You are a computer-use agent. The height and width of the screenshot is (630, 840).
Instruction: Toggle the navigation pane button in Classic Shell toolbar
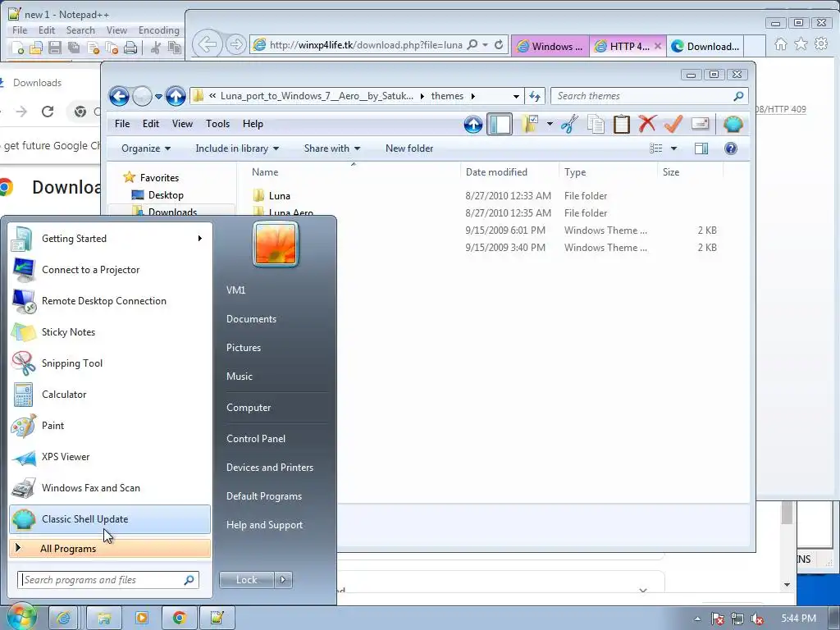[500, 125]
